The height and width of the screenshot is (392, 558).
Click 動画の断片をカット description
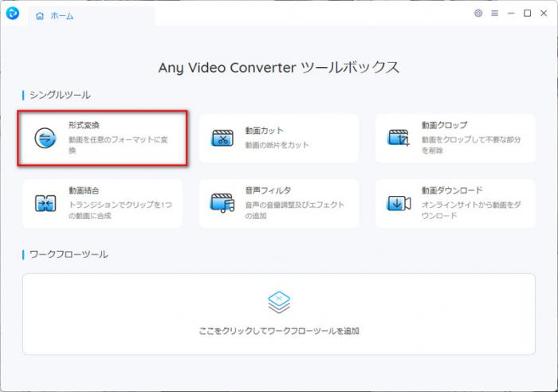277,145
